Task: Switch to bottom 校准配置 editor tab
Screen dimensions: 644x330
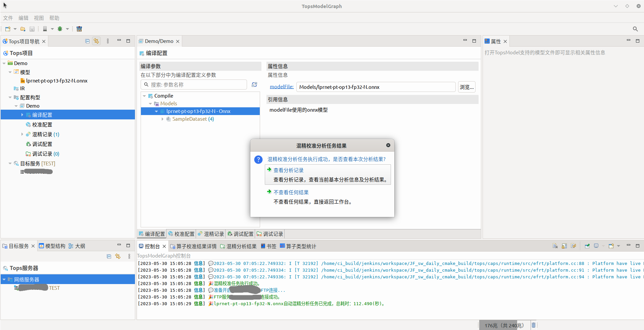Action: click(x=181, y=234)
